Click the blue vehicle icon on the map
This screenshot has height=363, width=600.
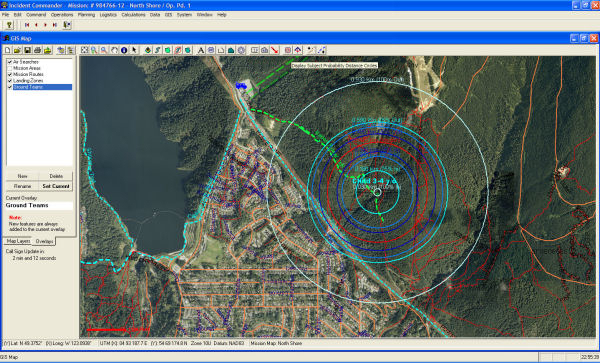tap(241, 86)
